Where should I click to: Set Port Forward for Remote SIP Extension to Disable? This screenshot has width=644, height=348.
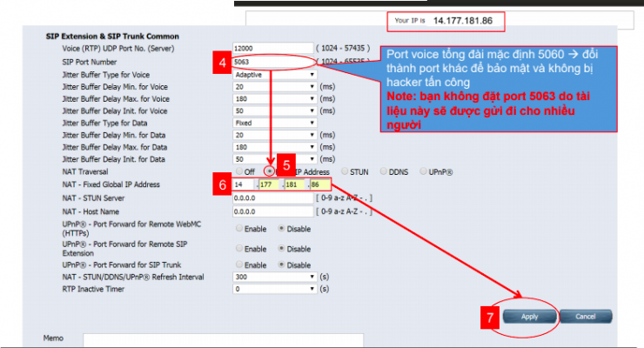280,248
